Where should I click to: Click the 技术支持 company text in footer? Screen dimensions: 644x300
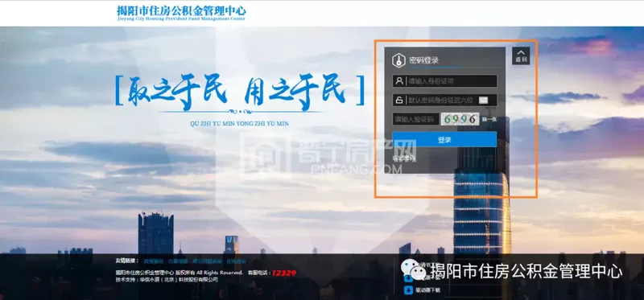(167, 280)
